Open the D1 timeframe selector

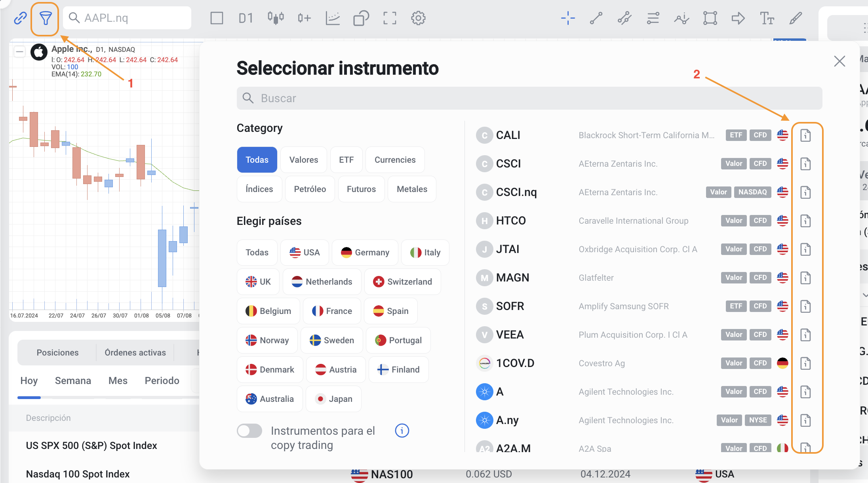246,18
